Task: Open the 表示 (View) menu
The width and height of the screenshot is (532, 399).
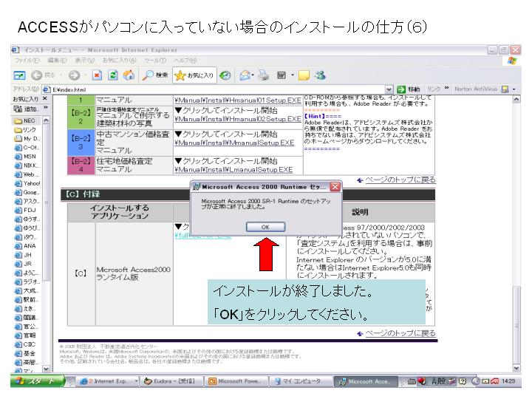Action: [x=84, y=61]
